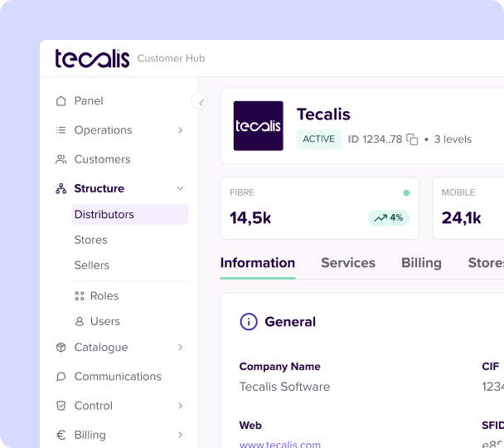Switch to the Billing tab

pyautogui.click(x=421, y=263)
